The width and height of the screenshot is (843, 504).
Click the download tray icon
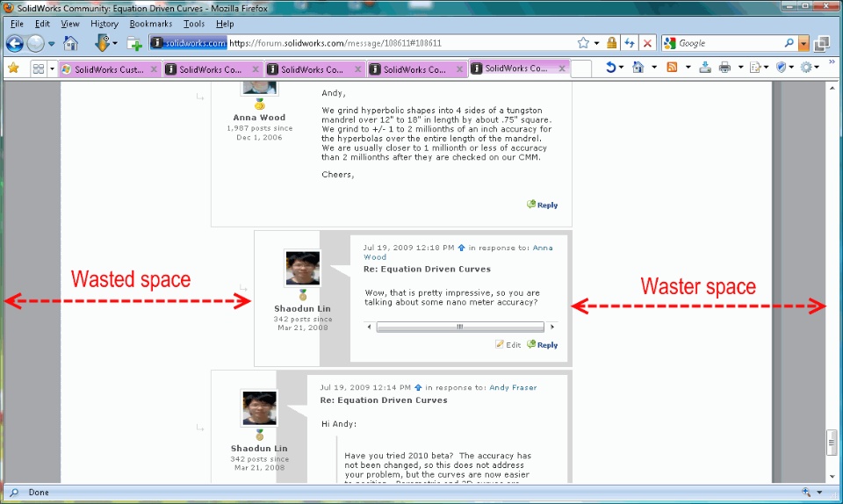[705, 67]
